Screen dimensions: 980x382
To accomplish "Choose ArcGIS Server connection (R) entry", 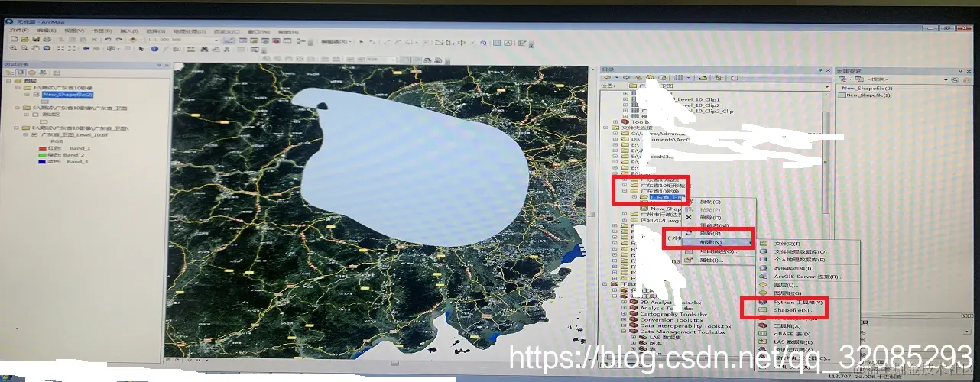I will (x=808, y=277).
